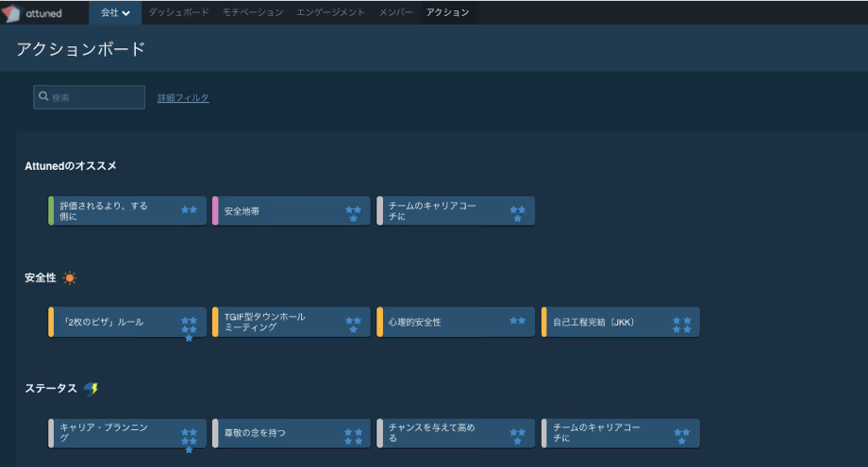Click the sun icon beside 安全性
The width and height of the screenshot is (868, 467).
69,277
